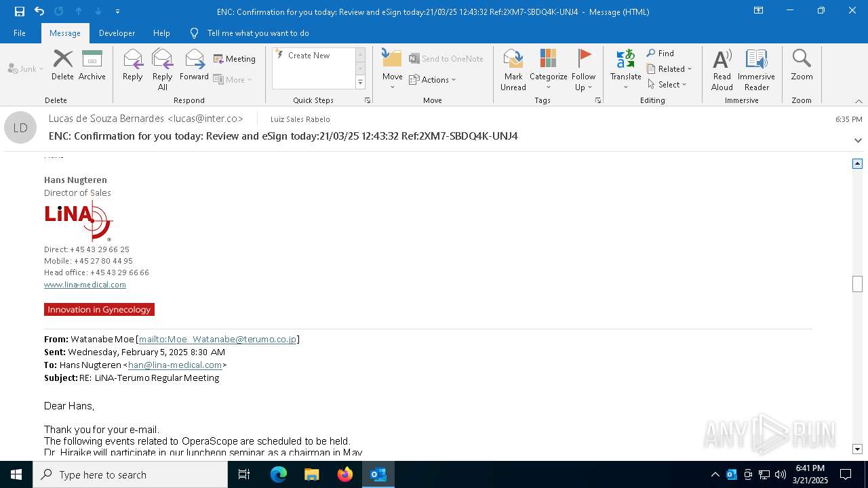This screenshot has height=488, width=868.
Task: Mark the message as Unread
Action: click(x=513, y=70)
